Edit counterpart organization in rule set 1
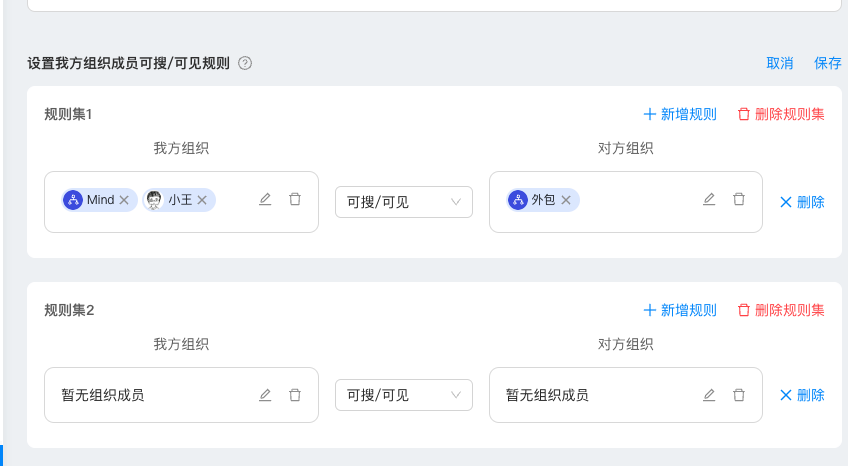Screen dimensions: 848x466 709,200
